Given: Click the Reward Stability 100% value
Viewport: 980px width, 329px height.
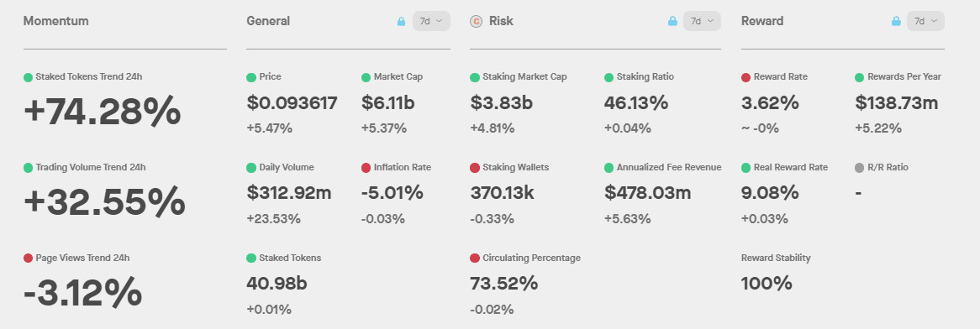Looking at the screenshot, I should (x=767, y=284).
